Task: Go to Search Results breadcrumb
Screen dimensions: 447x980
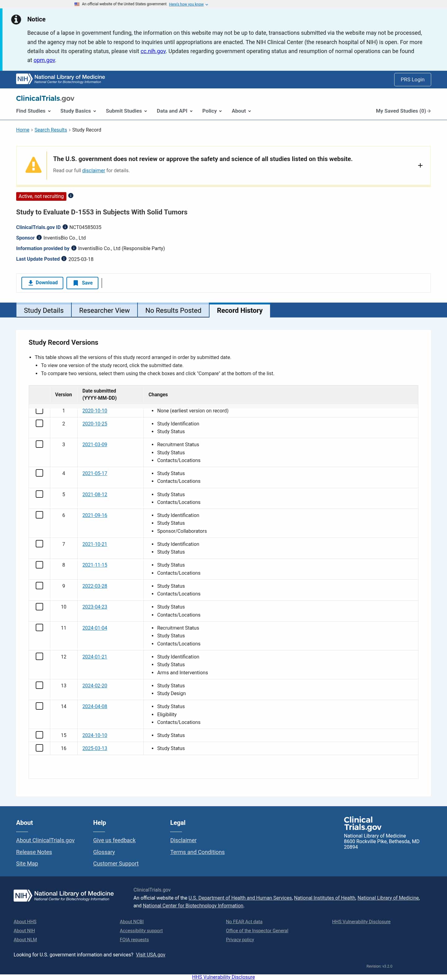Action: click(x=51, y=130)
